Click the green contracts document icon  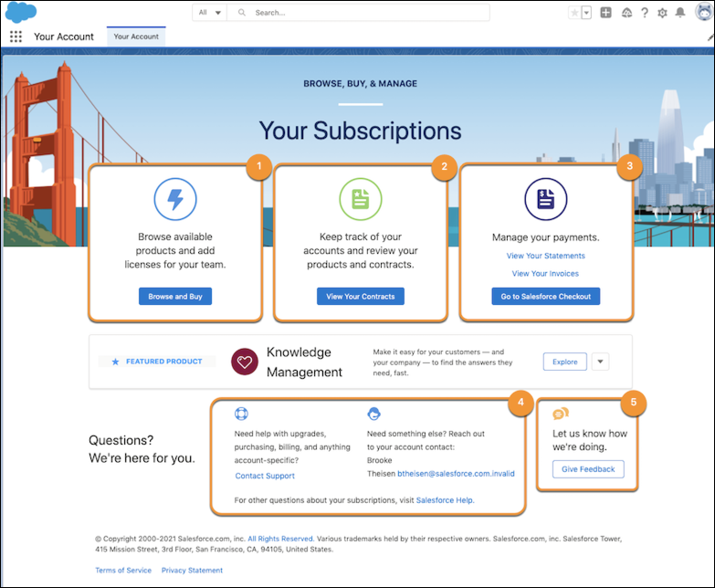tap(360, 199)
